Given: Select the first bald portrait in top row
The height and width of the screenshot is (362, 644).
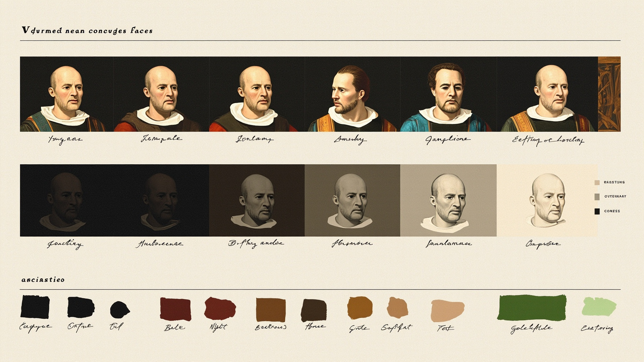Looking at the screenshot, I should (x=67, y=94).
